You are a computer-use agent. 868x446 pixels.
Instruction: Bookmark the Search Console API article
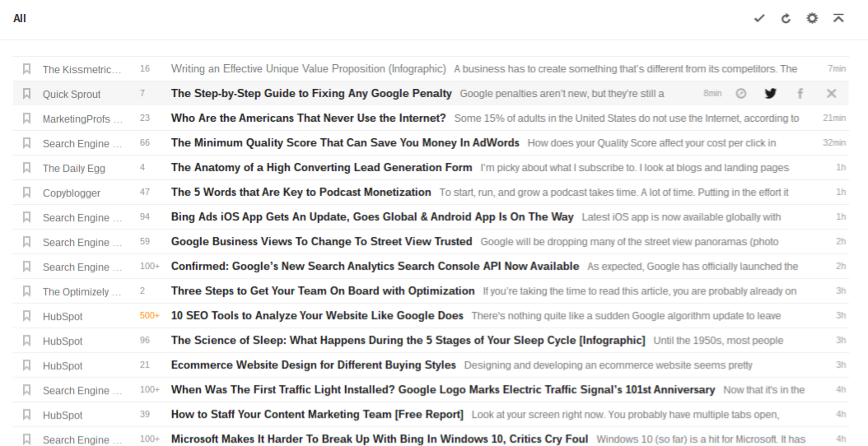[26, 266]
